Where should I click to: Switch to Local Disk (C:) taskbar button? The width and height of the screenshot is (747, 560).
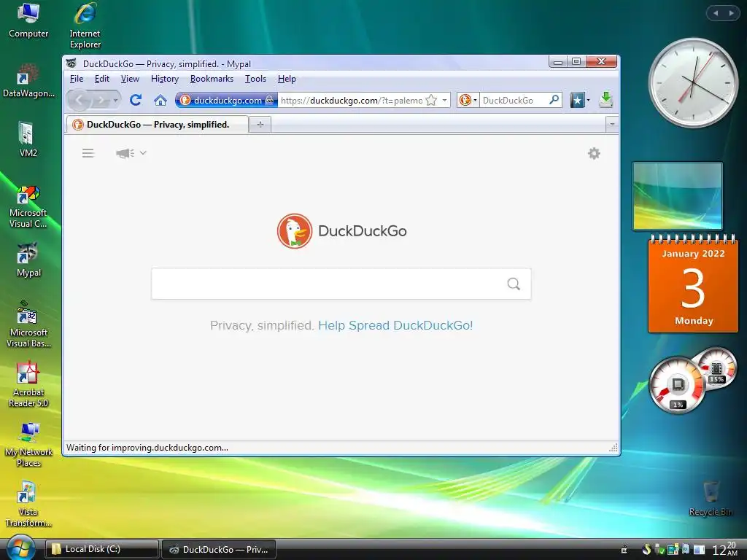point(101,549)
